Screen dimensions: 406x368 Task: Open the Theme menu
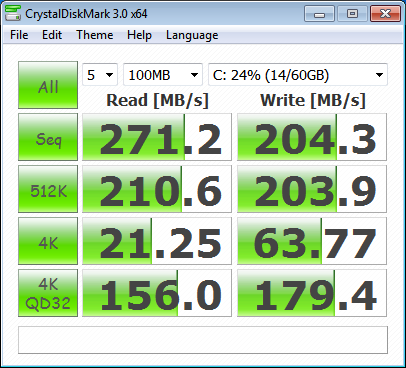click(x=95, y=35)
